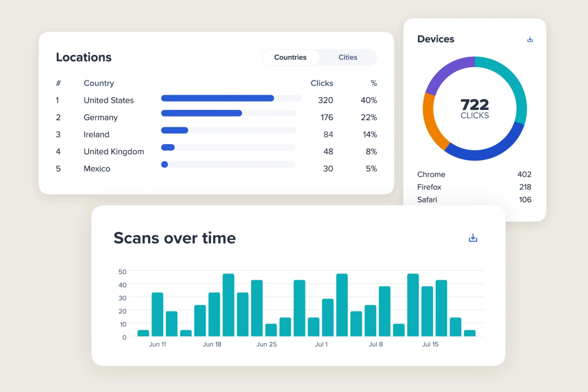Screen dimensions: 588x392
Task: Click the United States progress bar
Action: point(218,98)
